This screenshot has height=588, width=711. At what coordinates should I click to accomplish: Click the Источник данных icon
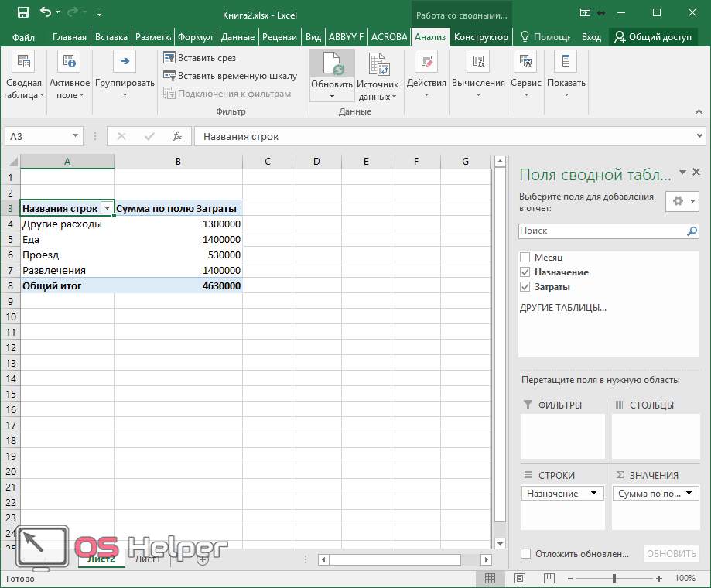tap(378, 65)
